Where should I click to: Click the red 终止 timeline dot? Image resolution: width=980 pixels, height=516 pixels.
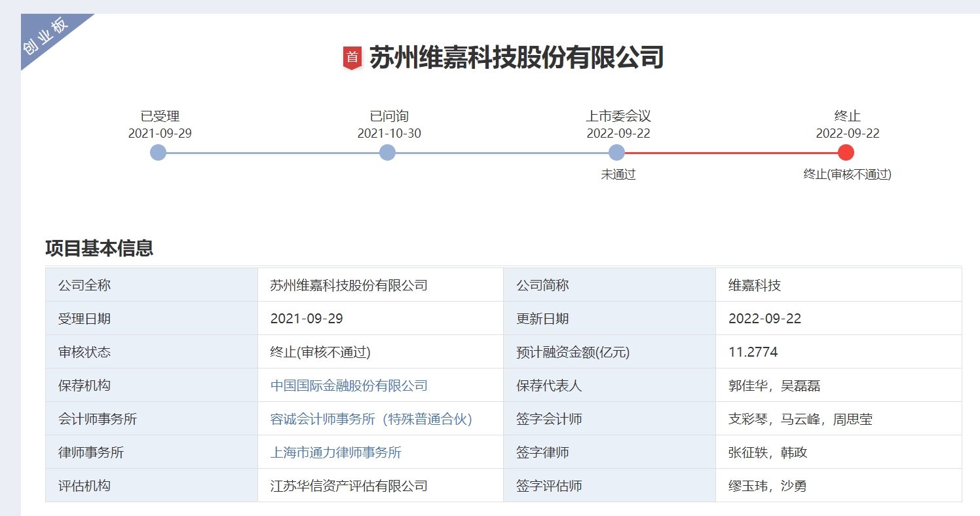846,153
